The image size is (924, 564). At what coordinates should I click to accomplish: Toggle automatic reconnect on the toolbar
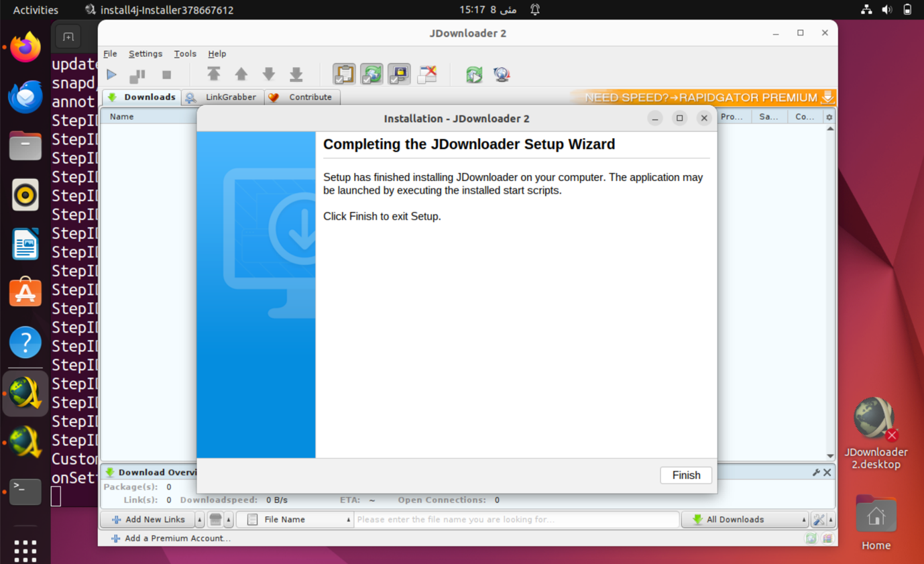tap(371, 74)
